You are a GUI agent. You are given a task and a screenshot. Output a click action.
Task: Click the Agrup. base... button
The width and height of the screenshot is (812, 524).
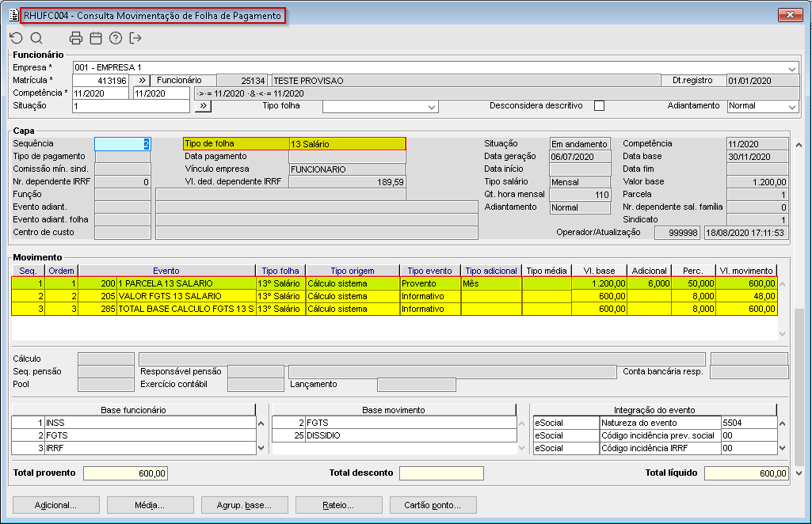[x=244, y=505]
